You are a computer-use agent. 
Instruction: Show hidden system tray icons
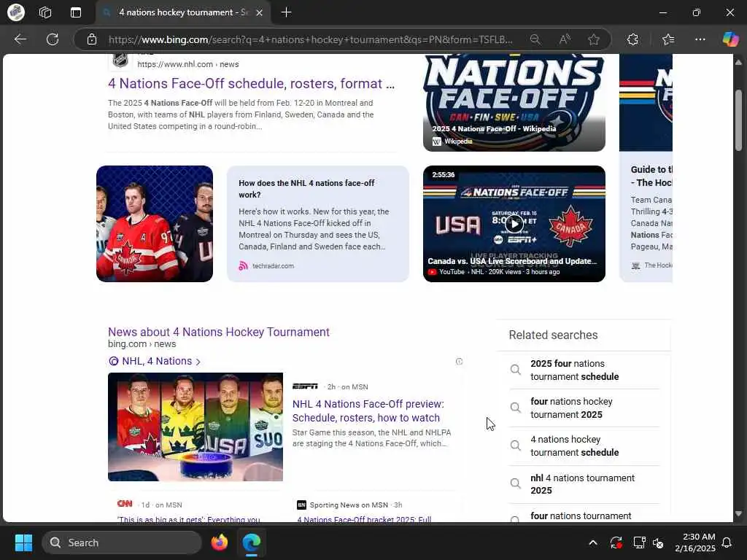point(593,542)
